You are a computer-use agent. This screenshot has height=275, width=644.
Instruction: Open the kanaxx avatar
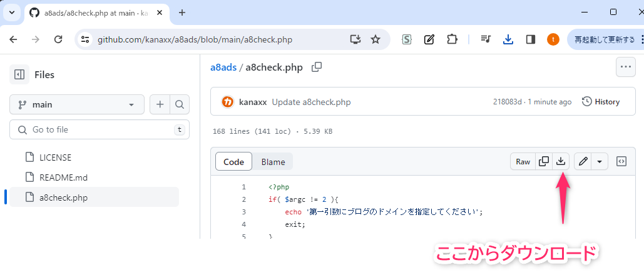click(x=228, y=102)
